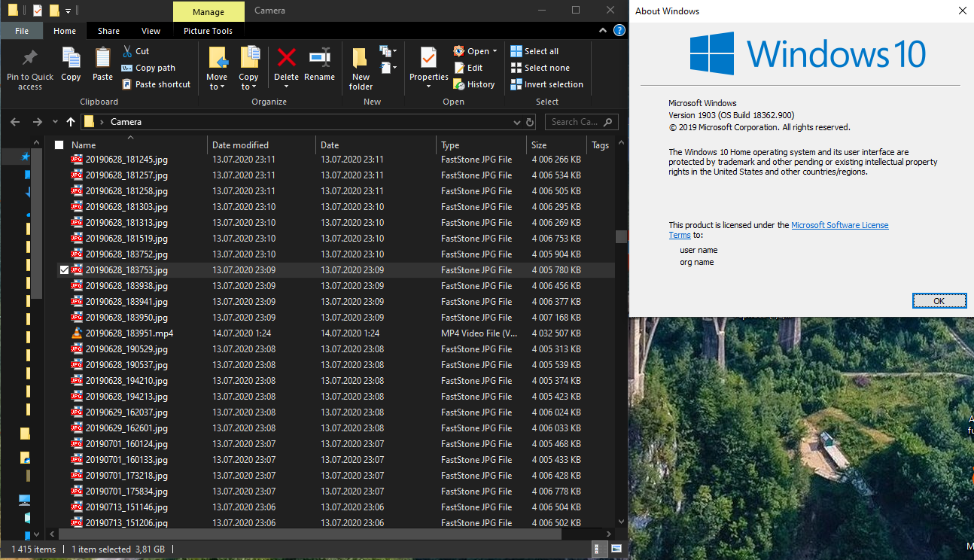Switch to the Home tab
The width and height of the screenshot is (974, 560).
(65, 31)
